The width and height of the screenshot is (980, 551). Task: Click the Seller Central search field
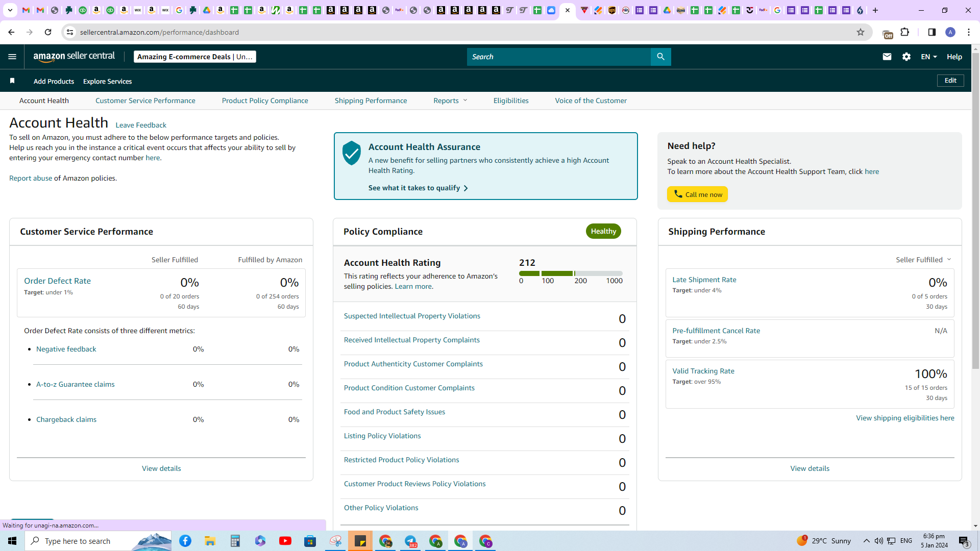pos(559,57)
